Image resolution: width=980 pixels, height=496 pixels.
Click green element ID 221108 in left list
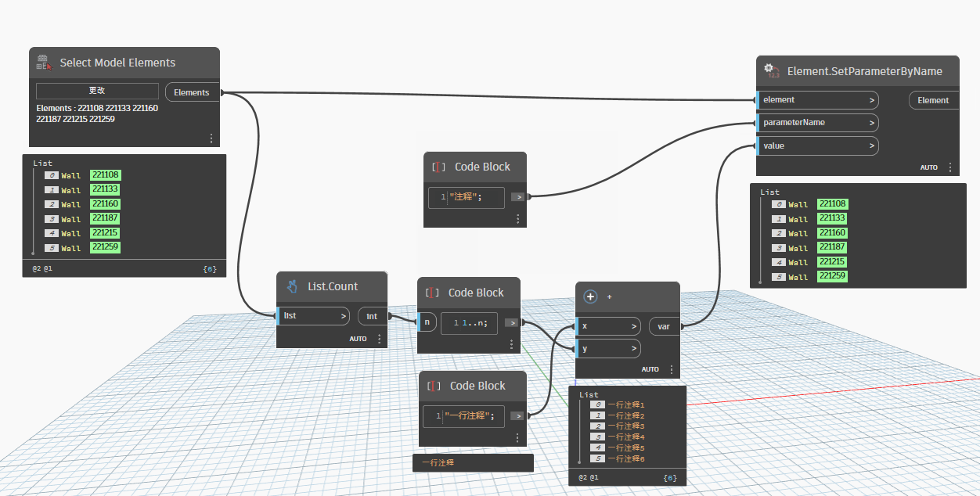tap(105, 175)
